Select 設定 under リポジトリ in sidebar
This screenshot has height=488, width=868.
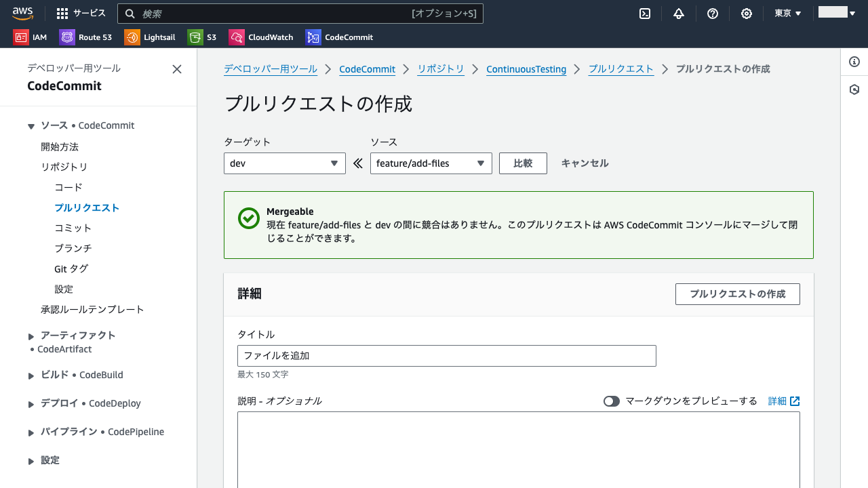click(64, 289)
